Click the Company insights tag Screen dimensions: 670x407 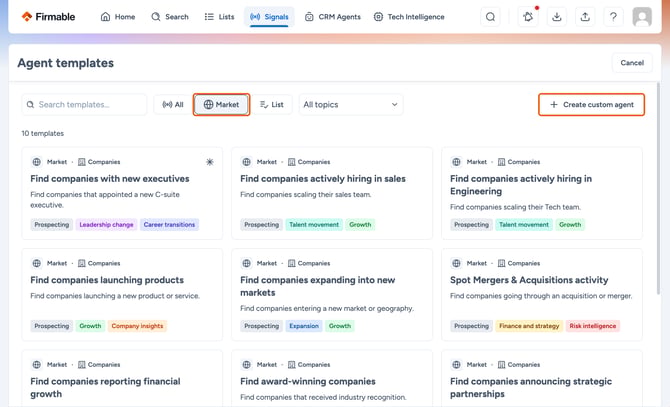point(137,326)
